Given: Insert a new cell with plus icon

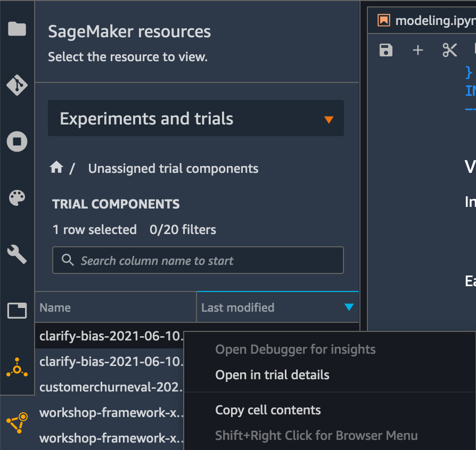Looking at the screenshot, I should [418, 50].
